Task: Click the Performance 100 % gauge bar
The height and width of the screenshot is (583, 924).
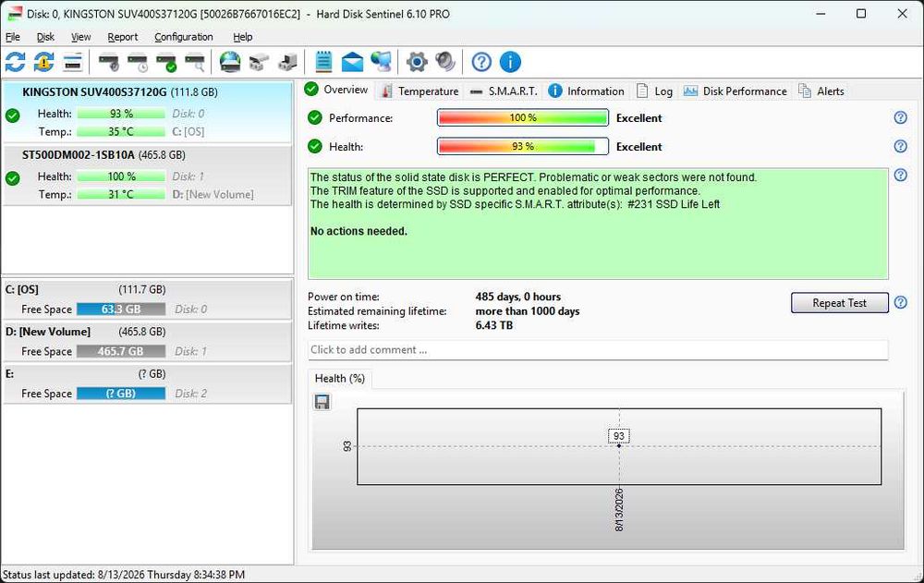Action: (x=523, y=117)
